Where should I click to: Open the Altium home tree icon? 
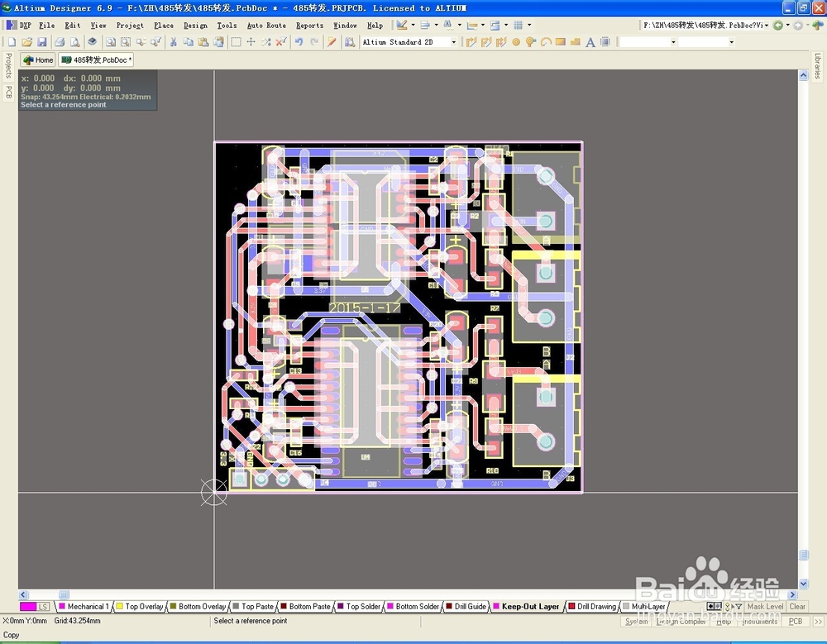[x=816, y=26]
